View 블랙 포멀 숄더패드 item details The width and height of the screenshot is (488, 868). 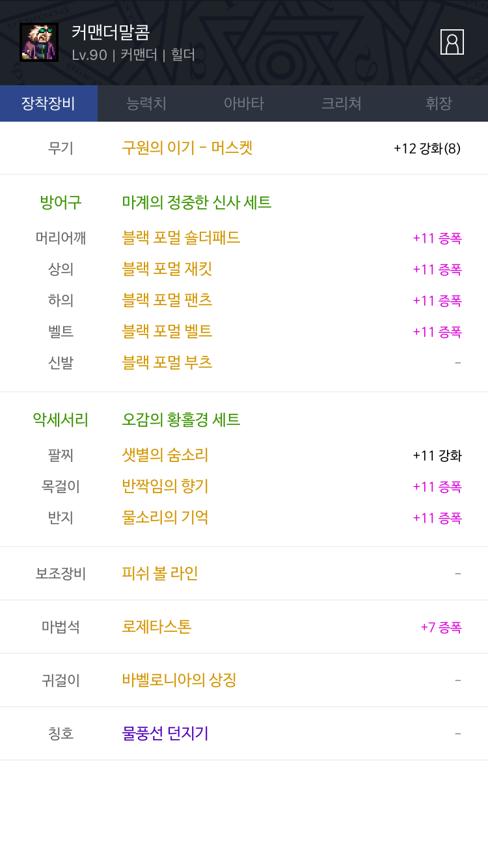(x=181, y=237)
